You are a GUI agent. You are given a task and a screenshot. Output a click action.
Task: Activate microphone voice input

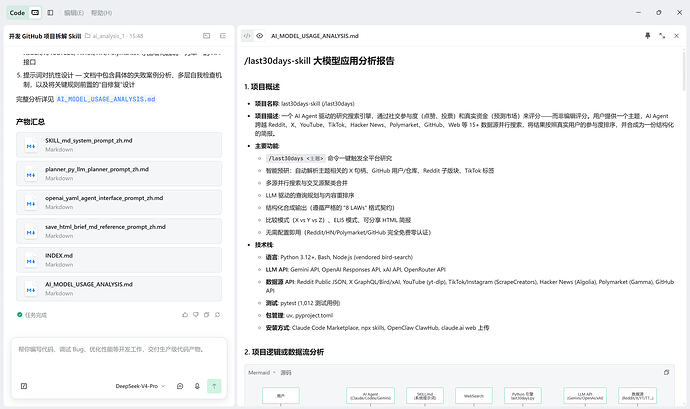pos(197,386)
